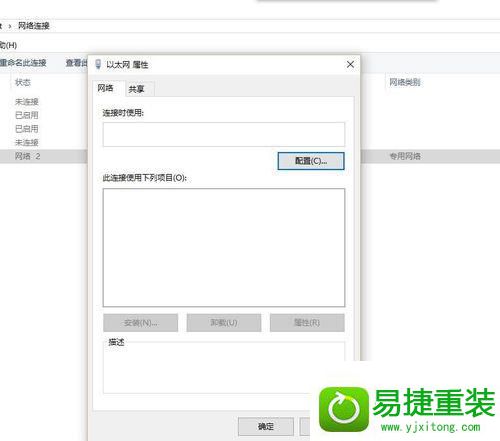Image resolution: width=500 pixels, height=441 pixels.
Task: Click the 配置(C)... button
Action: pos(311,161)
